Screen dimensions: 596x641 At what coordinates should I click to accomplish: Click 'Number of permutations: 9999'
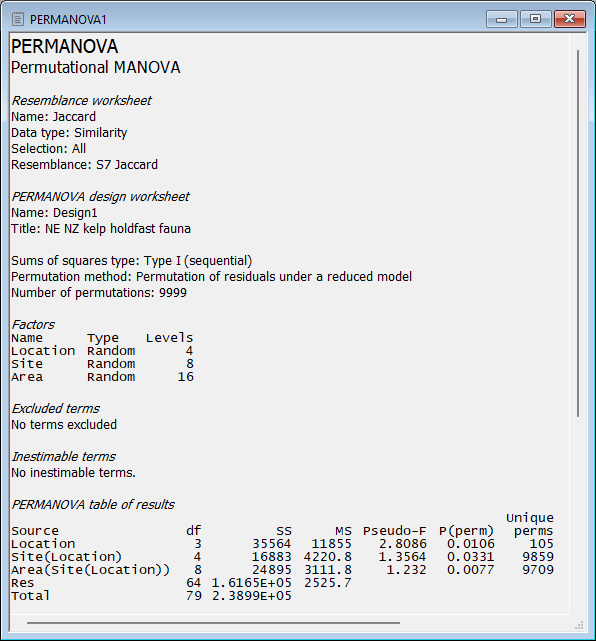[x=99, y=293]
